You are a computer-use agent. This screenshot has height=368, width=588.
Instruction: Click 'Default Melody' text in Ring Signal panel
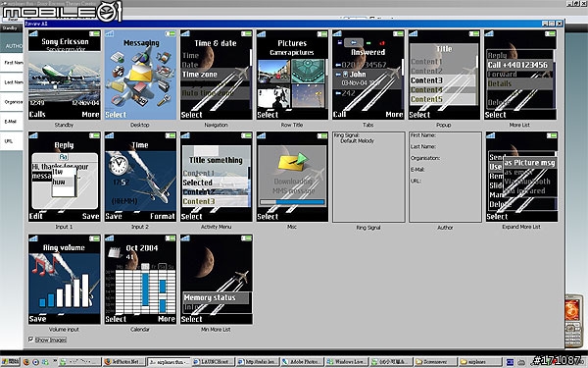(x=357, y=140)
